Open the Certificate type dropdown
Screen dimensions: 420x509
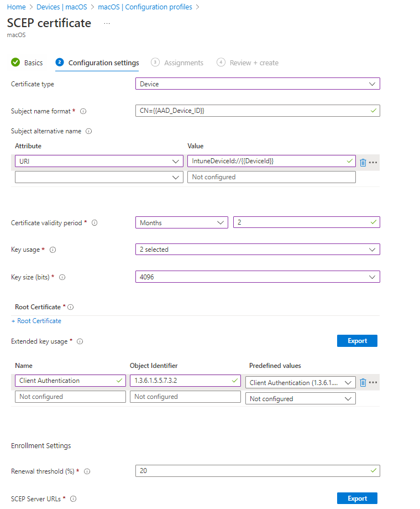click(258, 84)
